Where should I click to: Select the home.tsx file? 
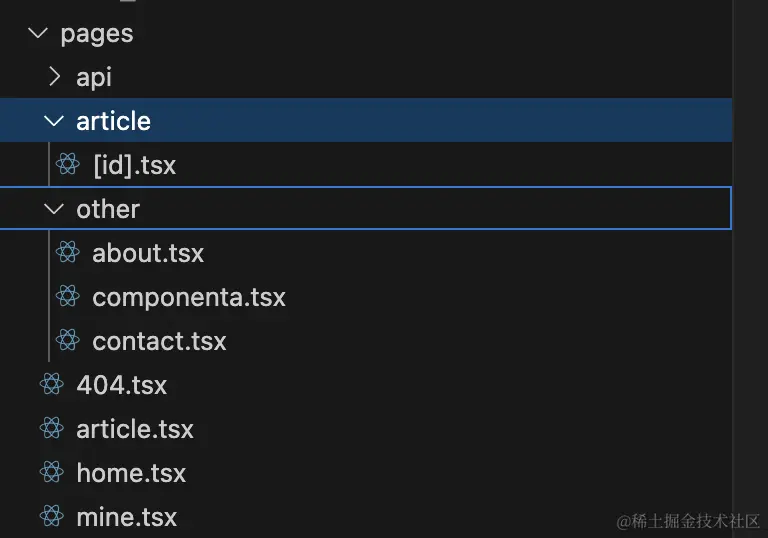[x=131, y=473]
